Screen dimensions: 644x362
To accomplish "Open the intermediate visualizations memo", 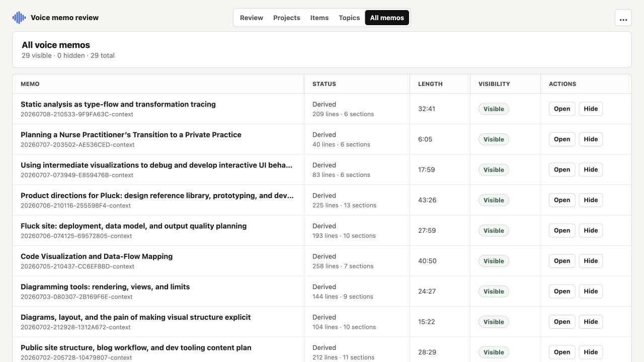I will (x=562, y=169).
